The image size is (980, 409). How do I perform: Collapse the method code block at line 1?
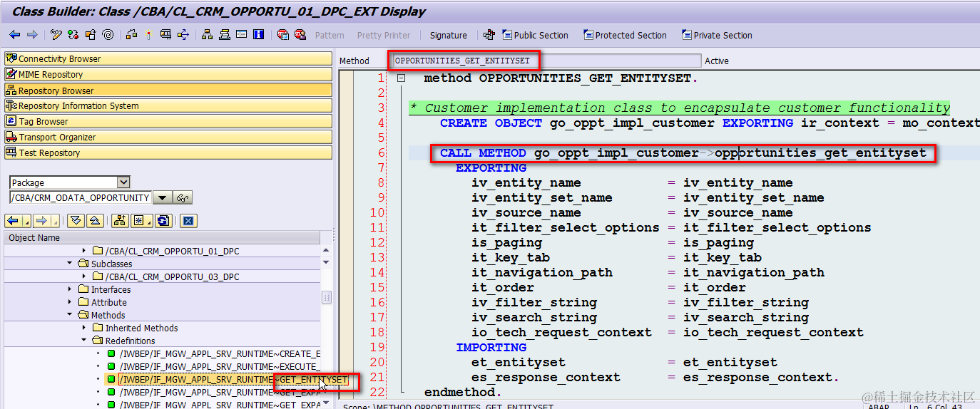click(x=401, y=78)
